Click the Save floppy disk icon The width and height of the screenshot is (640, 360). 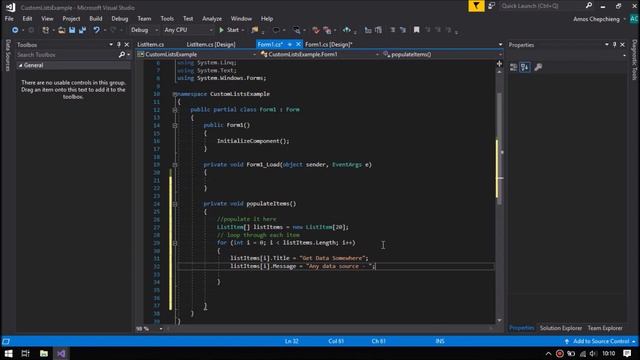tap(72, 30)
